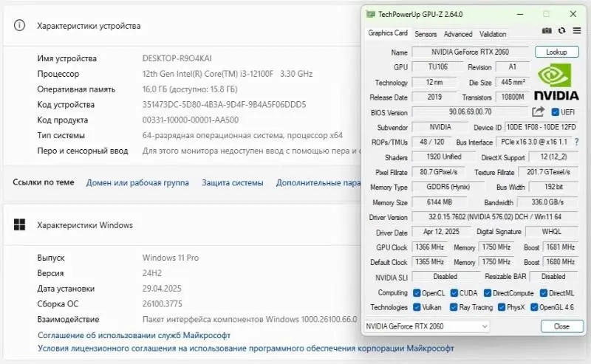Toggle the Ray Tracing checkbox
591x364 pixels.
(454, 307)
